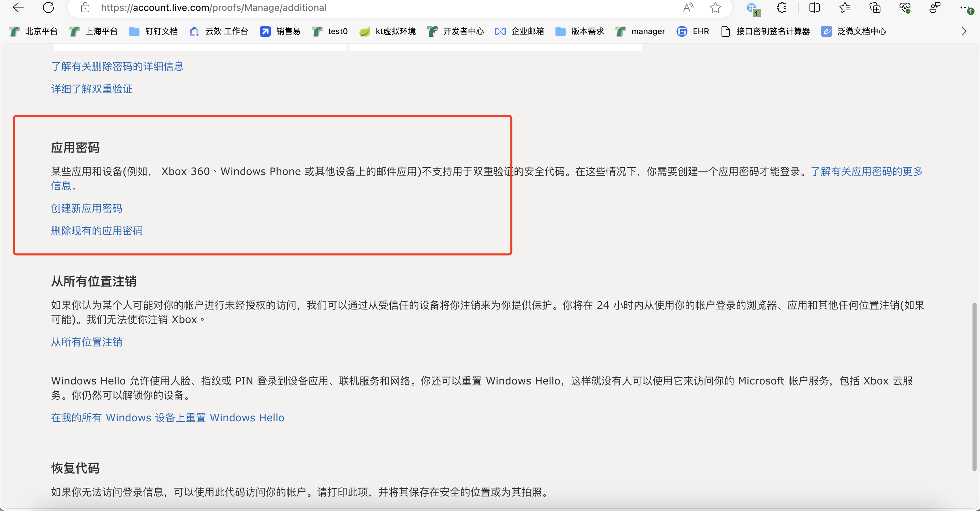Click 删除现有的应用密码 link
The height and width of the screenshot is (511, 980).
[96, 231]
